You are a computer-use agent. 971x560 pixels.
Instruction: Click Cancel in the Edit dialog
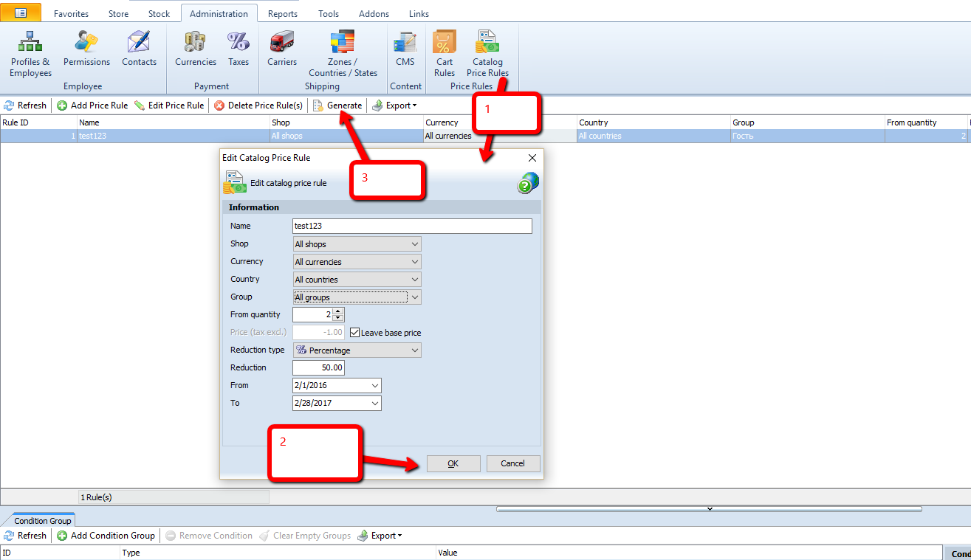(x=512, y=463)
